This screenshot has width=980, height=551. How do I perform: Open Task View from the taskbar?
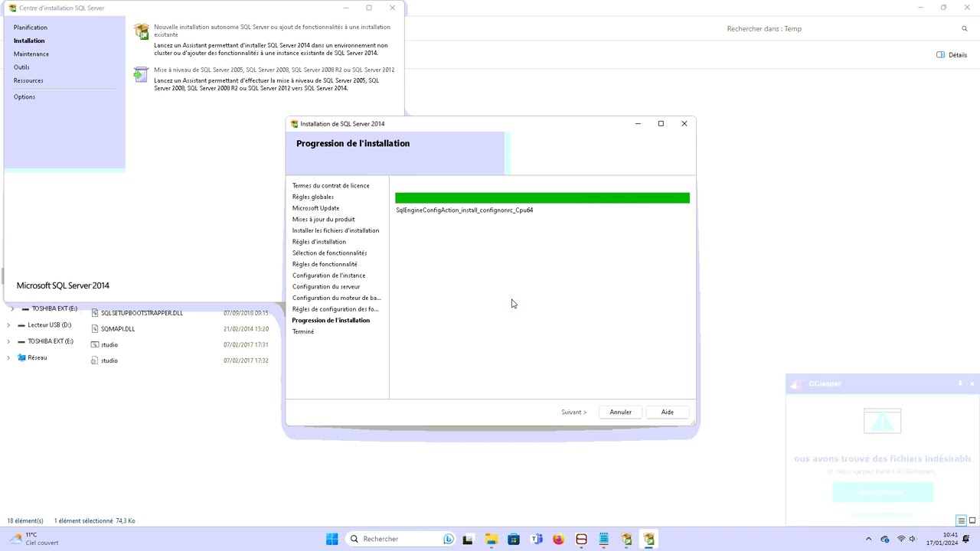(468, 540)
